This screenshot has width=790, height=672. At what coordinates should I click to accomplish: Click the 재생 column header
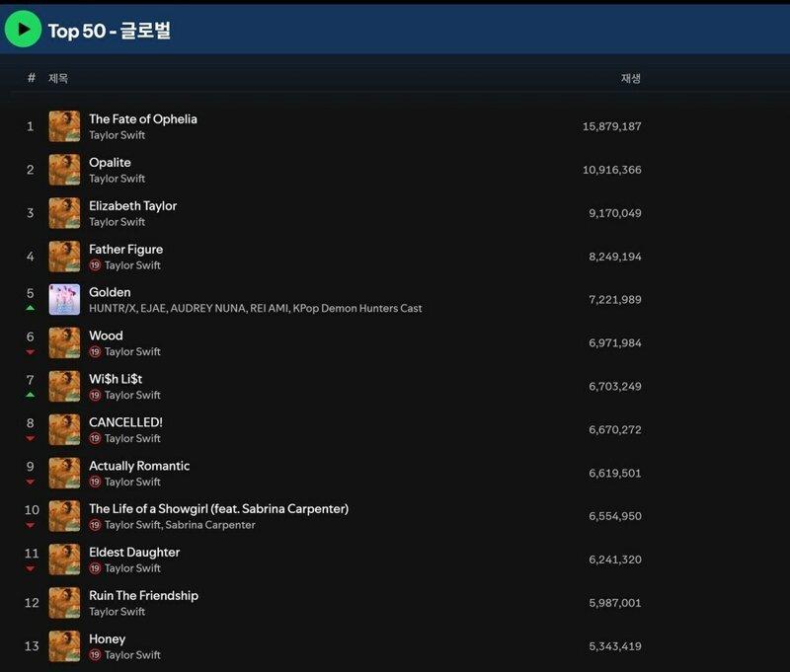click(x=630, y=78)
